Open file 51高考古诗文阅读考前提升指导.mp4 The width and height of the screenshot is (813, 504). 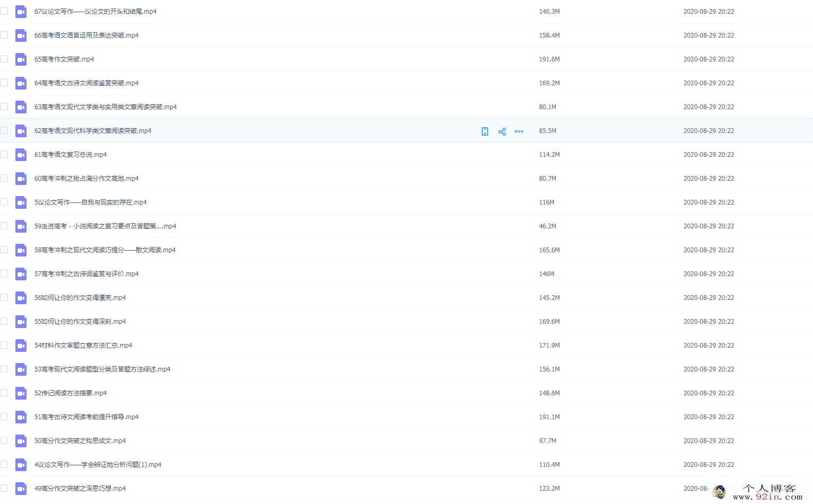coord(86,417)
